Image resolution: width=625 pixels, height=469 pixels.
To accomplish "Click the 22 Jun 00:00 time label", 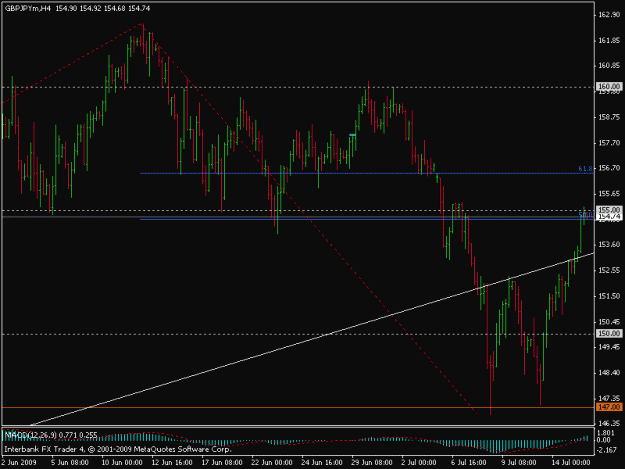I will tap(272, 462).
